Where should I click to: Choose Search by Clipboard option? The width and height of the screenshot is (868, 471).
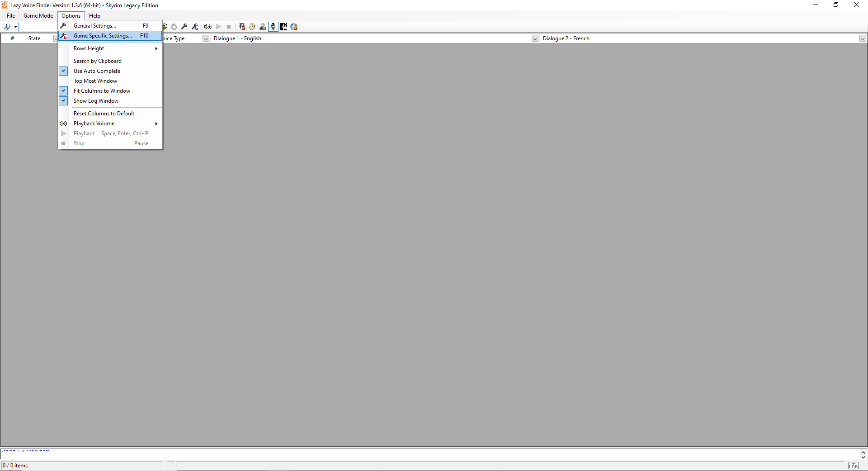point(110,61)
